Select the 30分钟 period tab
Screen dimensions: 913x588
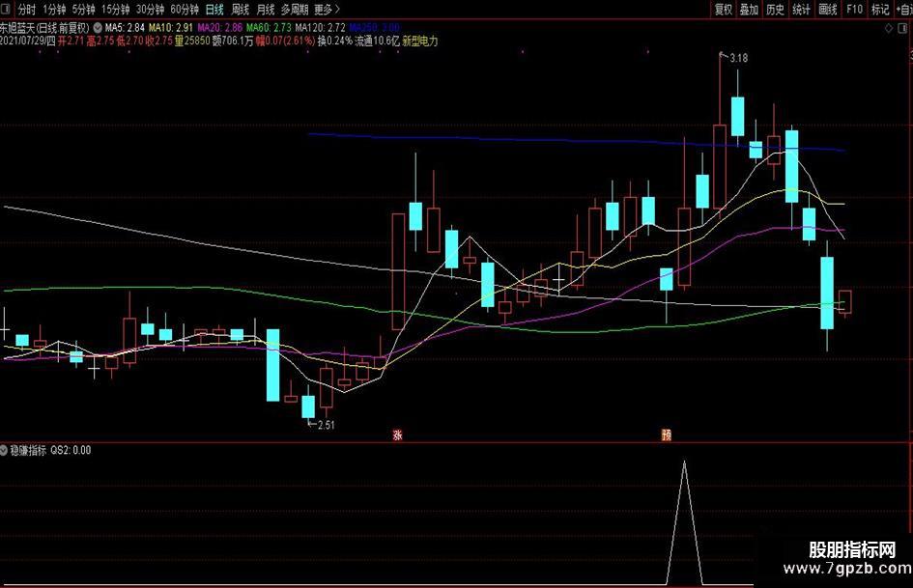coord(150,10)
